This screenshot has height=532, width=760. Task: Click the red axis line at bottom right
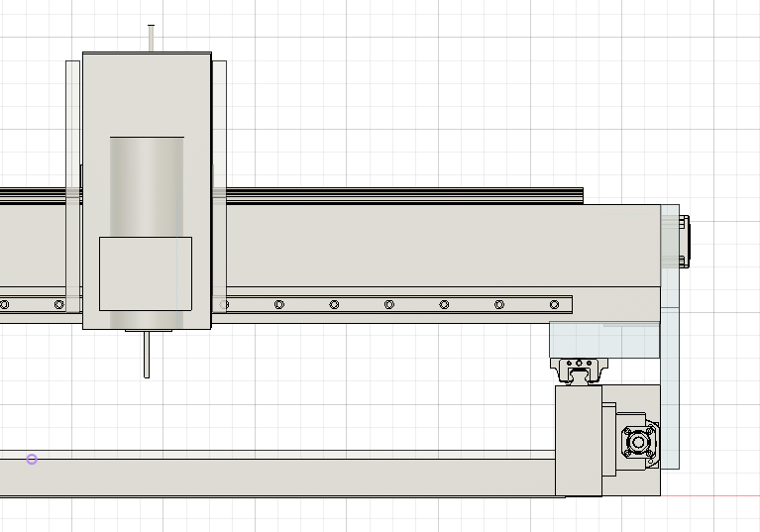(713, 495)
